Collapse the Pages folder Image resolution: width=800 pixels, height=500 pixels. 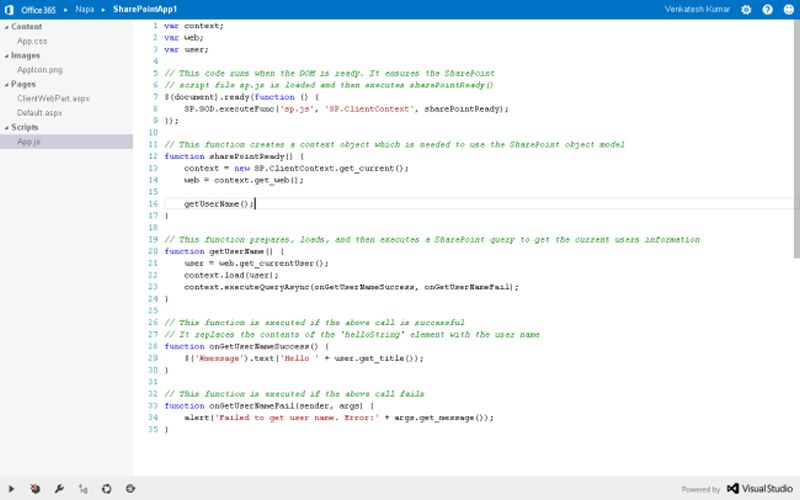pos(7,84)
